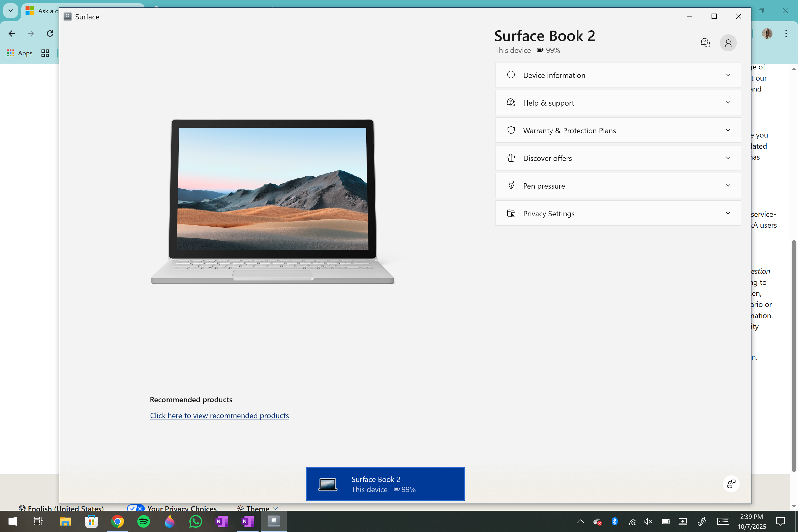Open the help chat icon near profile
The image size is (798, 532).
pyautogui.click(x=705, y=43)
